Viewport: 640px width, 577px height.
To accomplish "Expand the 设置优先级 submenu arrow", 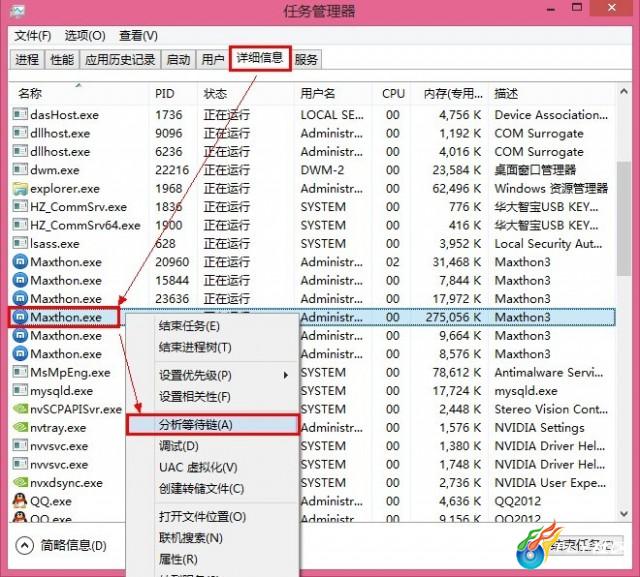I will [286, 375].
